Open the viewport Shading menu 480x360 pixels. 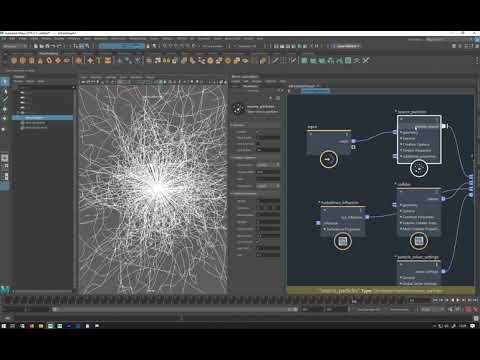point(96,77)
